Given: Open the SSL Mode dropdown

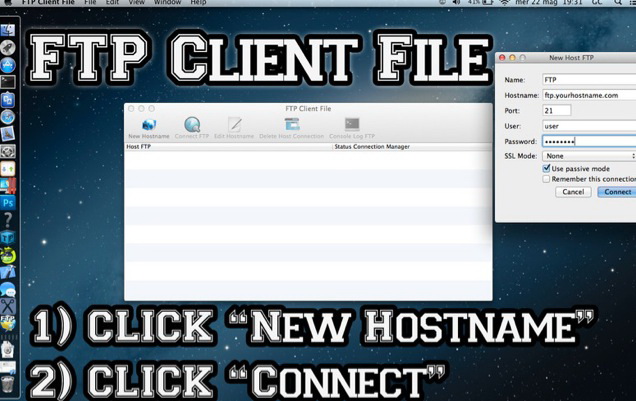Looking at the screenshot, I should (589, 156).
